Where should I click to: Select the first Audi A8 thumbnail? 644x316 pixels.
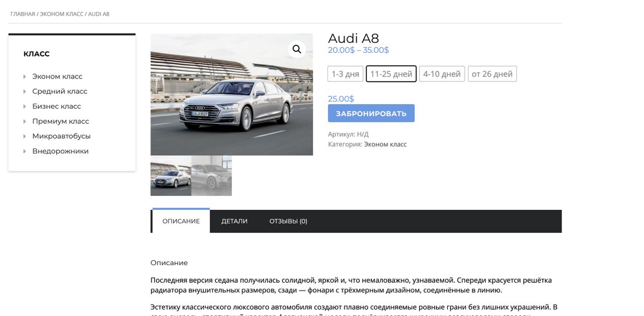(171, 176)
